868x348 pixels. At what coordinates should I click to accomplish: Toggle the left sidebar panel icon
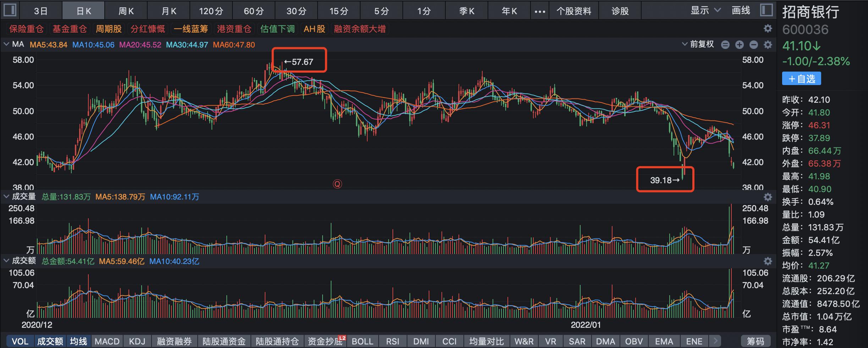10,10
